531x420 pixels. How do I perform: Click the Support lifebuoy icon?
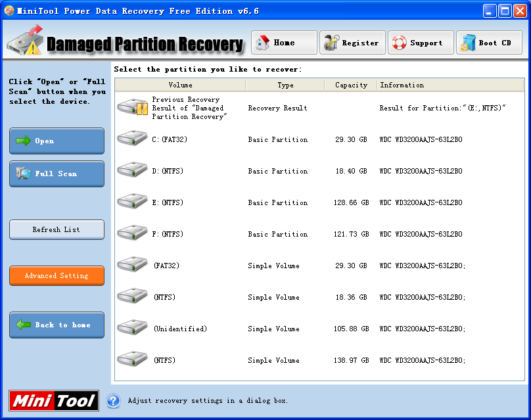point(400,43)
